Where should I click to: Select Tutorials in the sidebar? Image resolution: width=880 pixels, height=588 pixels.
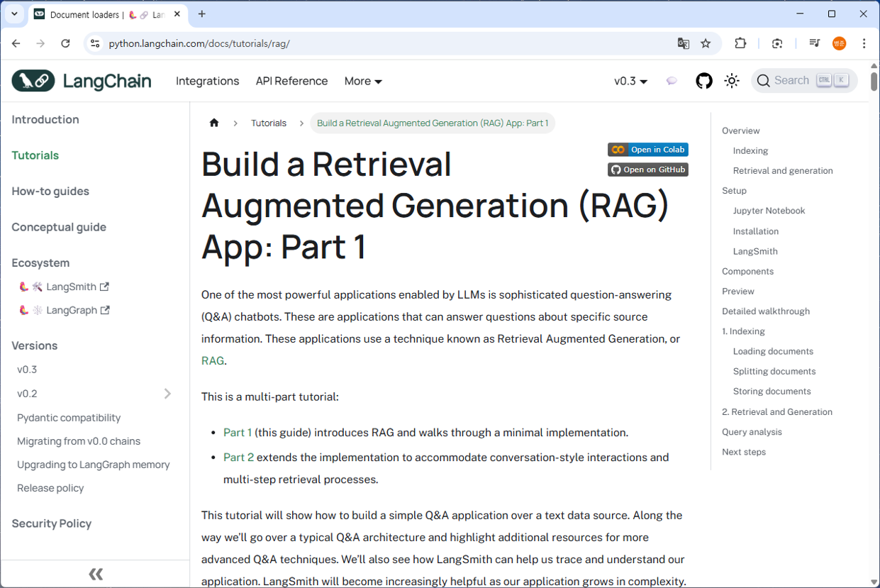tap(35, 155)
